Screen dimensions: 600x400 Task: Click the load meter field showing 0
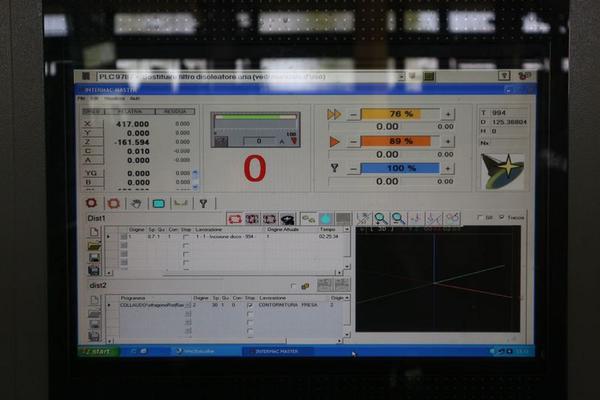[x=259, y=141]
